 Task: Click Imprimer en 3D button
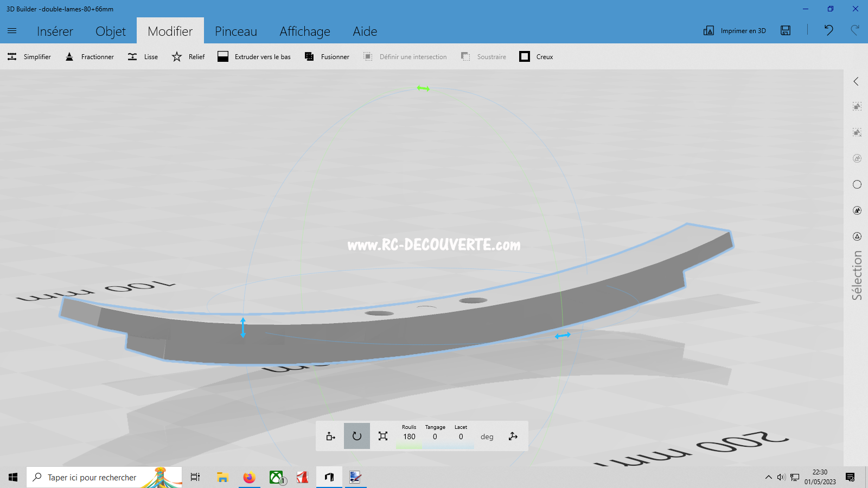[x=735, y=30]
